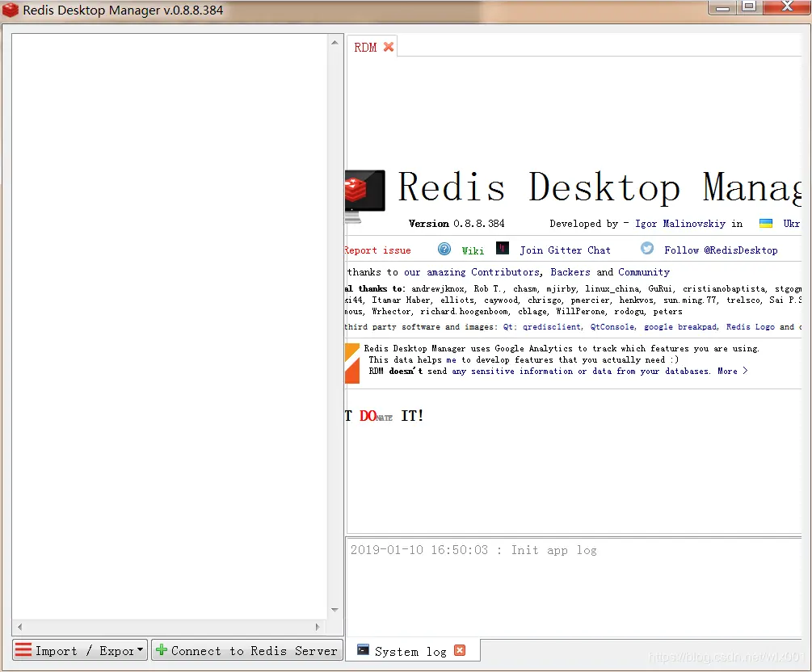Open Join Gitter Chat link
Viewport: 812px width, 672px height.
coord(565,250)
